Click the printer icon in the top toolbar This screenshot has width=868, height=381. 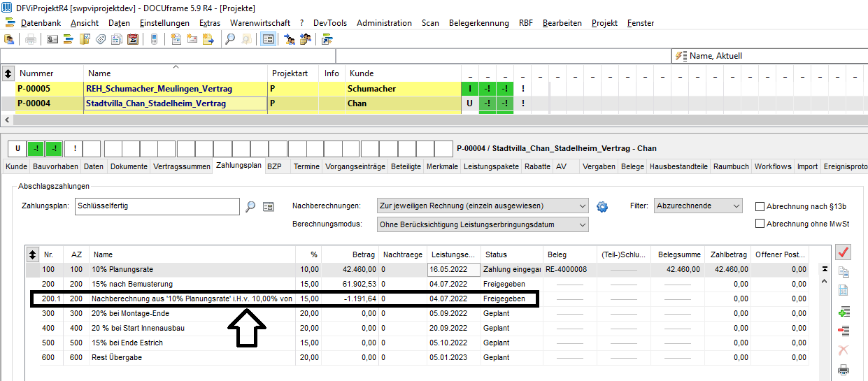31,39
